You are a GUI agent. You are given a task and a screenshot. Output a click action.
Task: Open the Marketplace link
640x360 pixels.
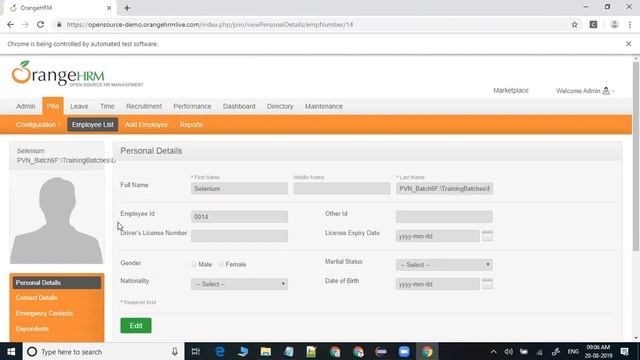click(511, 90)
